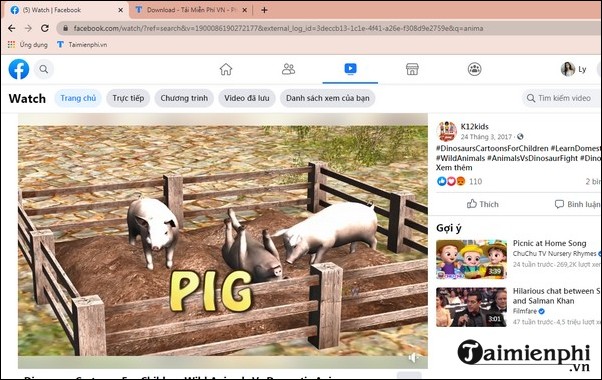Click the Facebook logo
Image resolution: width=602 pixels, height=380 pixels.
click(x=19, y=69)
